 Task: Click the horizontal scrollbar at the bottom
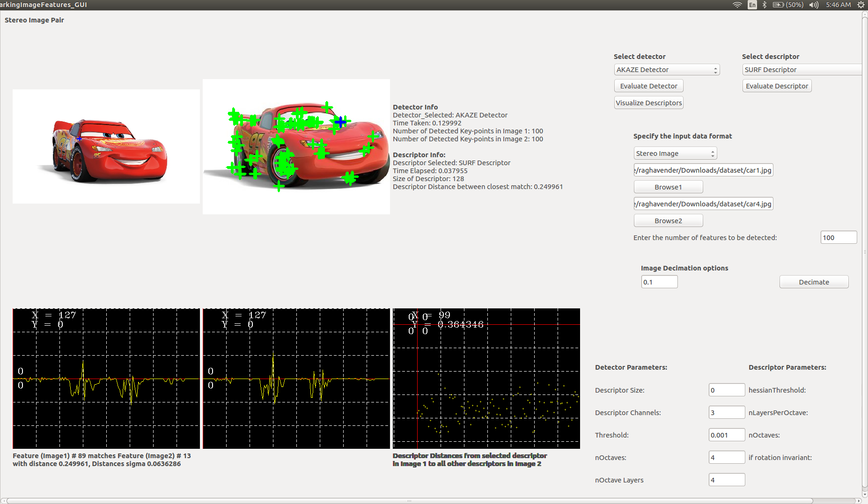pyautogui.click(x=410, y=501)
